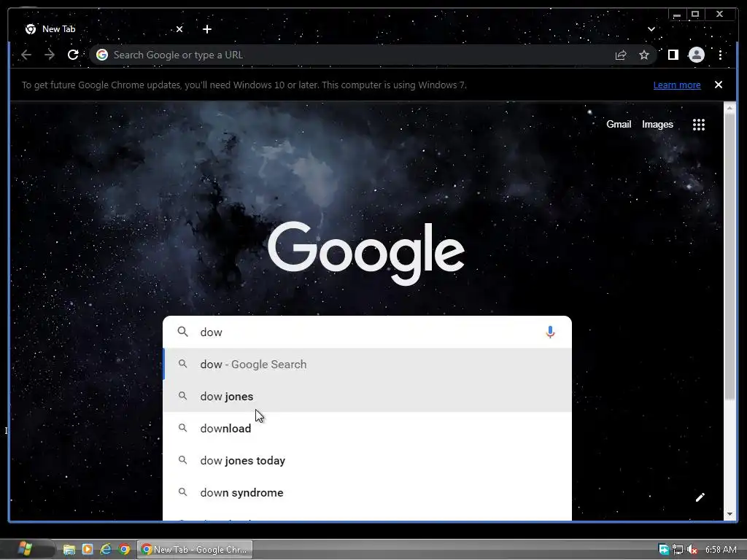The image size is (747, 560).
Task: Click the share page icon in address bar
Action: pyautogui.click(x=621, y=55)
